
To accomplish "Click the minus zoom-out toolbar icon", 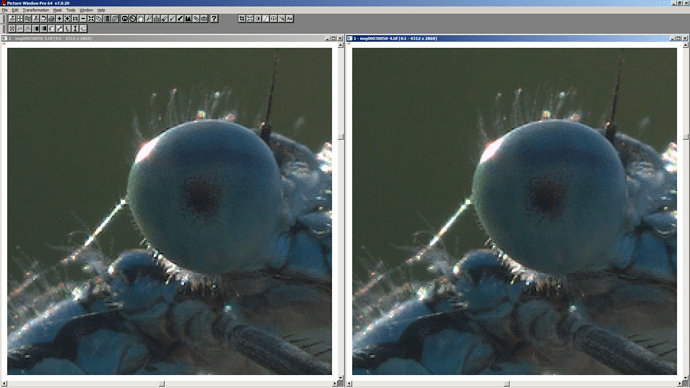I will click(x=83, y=18).
